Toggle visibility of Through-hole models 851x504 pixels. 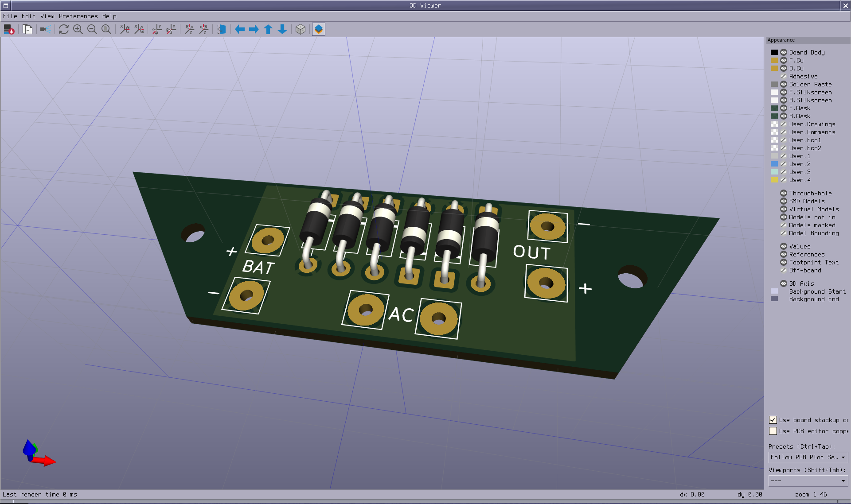784,193
